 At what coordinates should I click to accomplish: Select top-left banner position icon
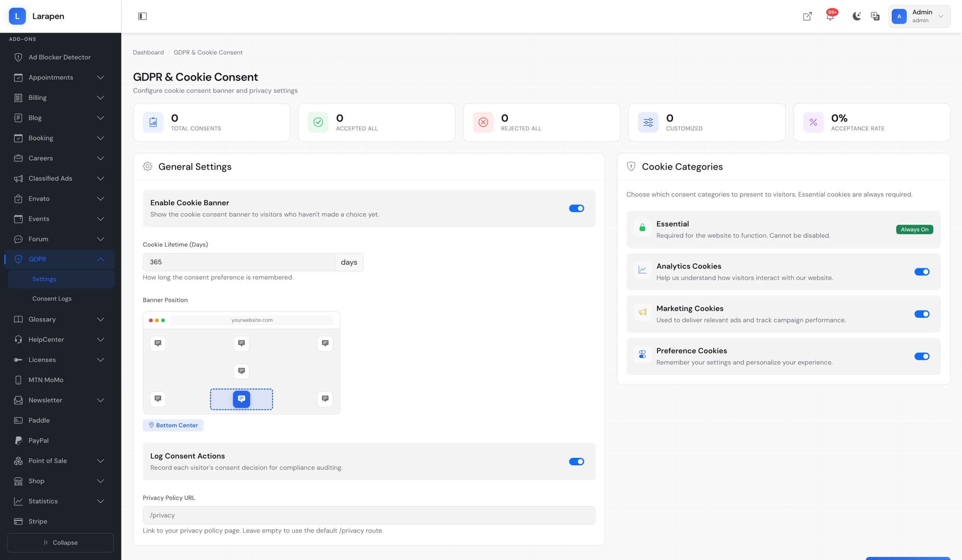pos(158,343)
